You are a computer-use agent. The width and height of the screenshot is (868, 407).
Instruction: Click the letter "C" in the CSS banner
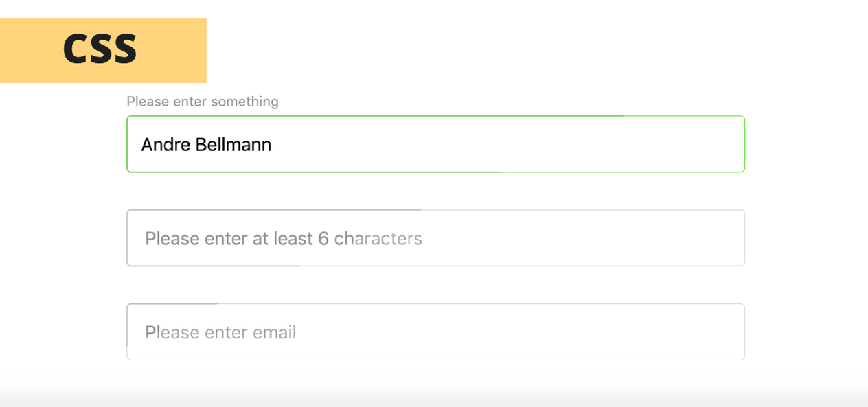tap(76, 50)
